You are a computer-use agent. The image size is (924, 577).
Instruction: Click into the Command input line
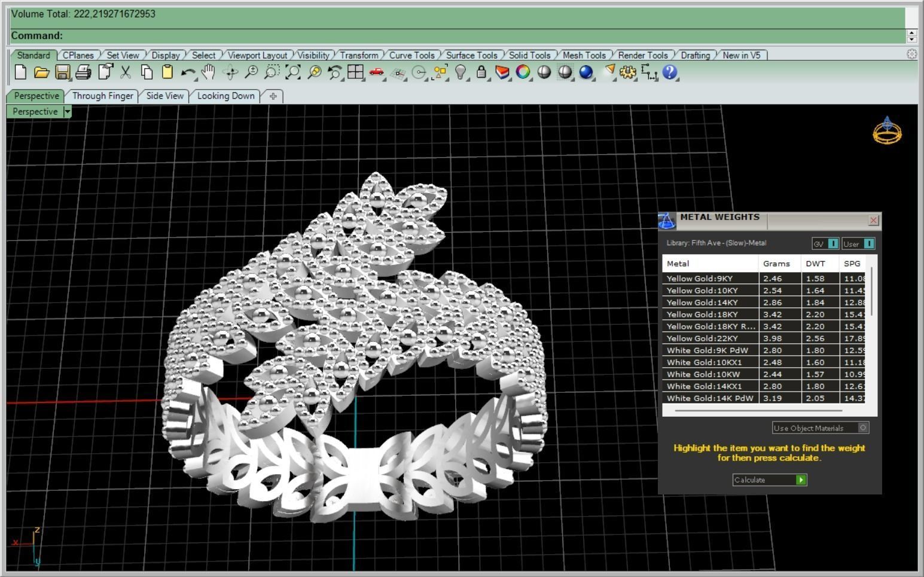[x=458, y=36]
